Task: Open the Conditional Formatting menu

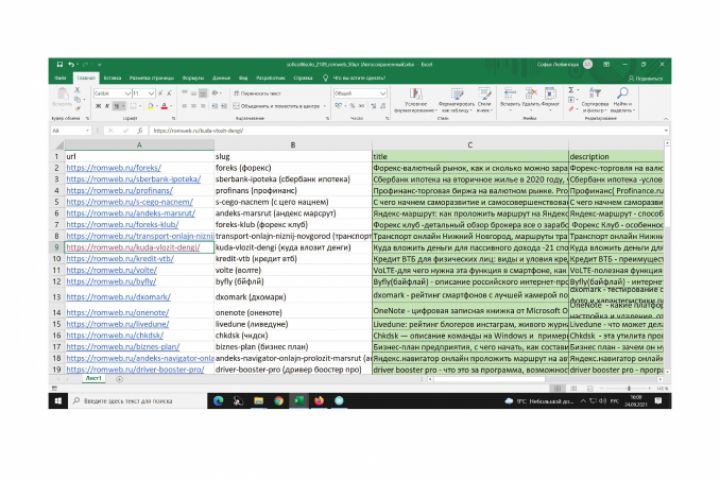Action: pos(416,100)
